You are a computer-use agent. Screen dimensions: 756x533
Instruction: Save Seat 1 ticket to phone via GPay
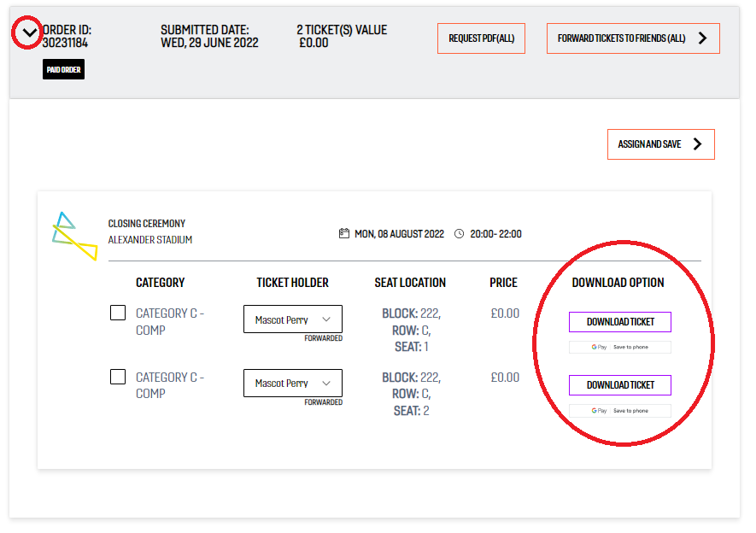pyautogui.click(x=620, y=347)
